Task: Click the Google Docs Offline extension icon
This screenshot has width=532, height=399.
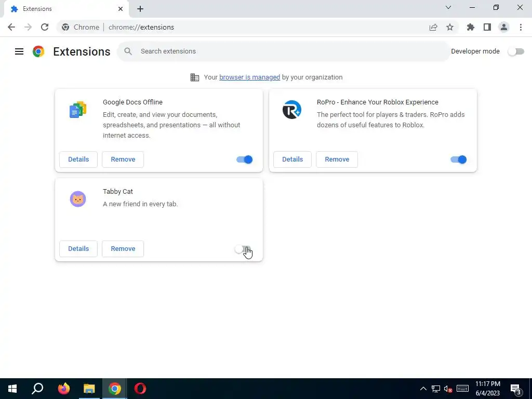Action: point(78,110)
